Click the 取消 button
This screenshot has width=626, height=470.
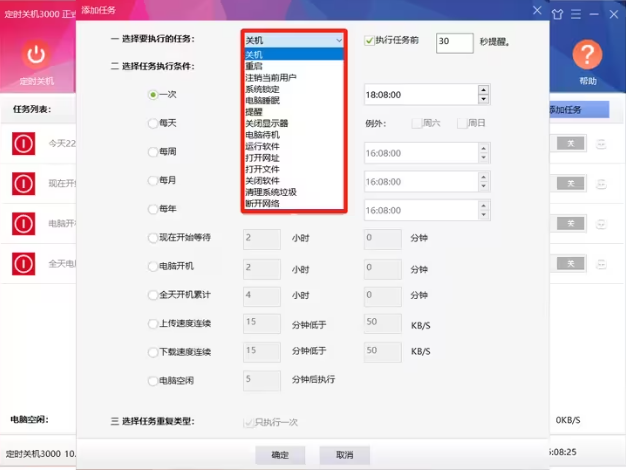345,455
